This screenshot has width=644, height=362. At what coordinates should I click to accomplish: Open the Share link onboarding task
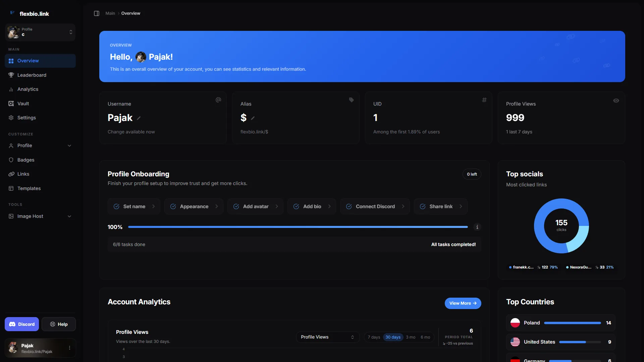[441, 206]
